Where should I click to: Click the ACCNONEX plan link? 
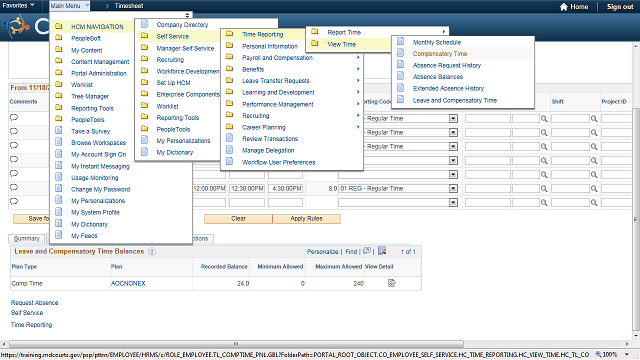click(x=128, y=283)
